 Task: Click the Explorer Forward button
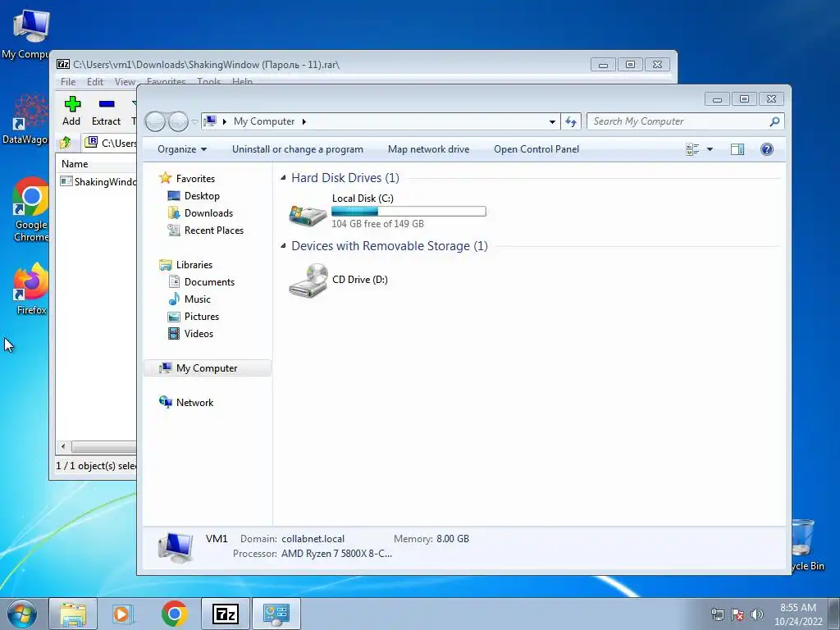click(178, 121)
